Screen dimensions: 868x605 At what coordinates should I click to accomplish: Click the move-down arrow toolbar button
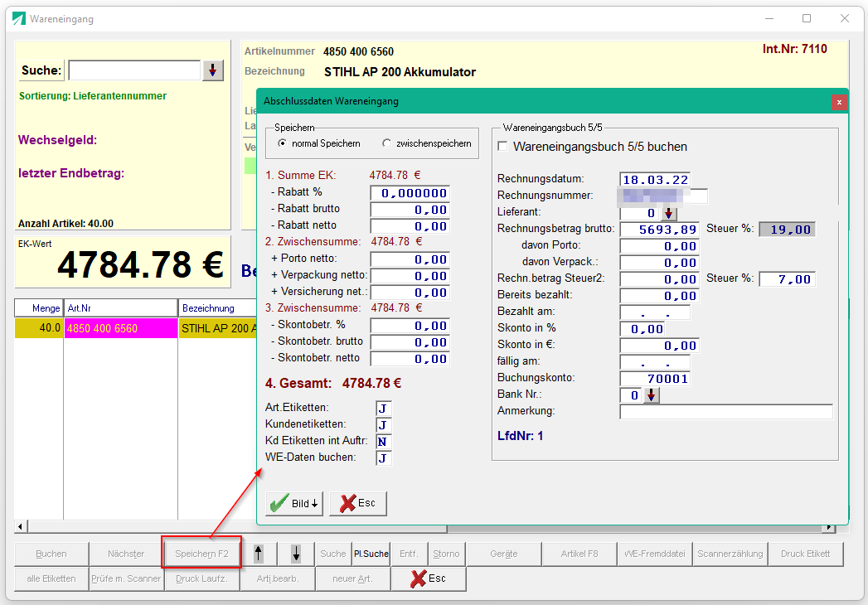(296, 554)
